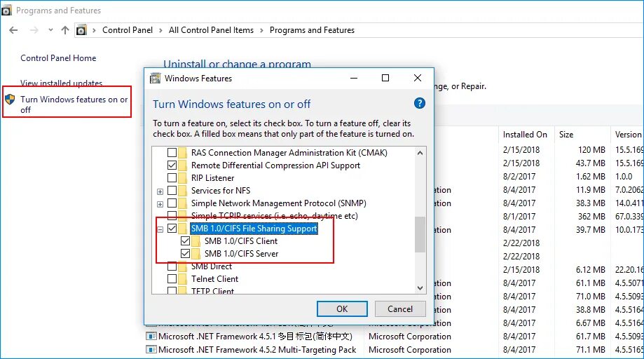Viewport: 644px width, 359px height.
Task: Collapse SMB 1.0/CIFS File Sharing Support node
Action: coord(160,229)
